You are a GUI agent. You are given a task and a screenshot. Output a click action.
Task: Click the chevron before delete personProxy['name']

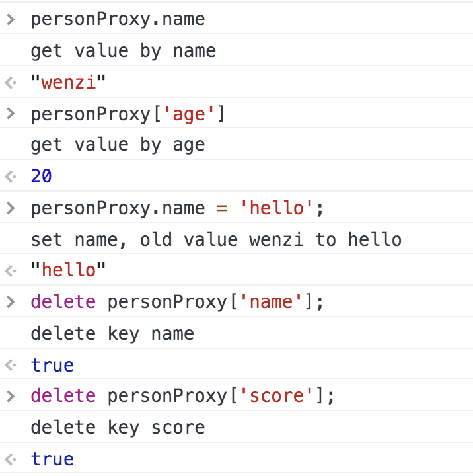(10, 302)
